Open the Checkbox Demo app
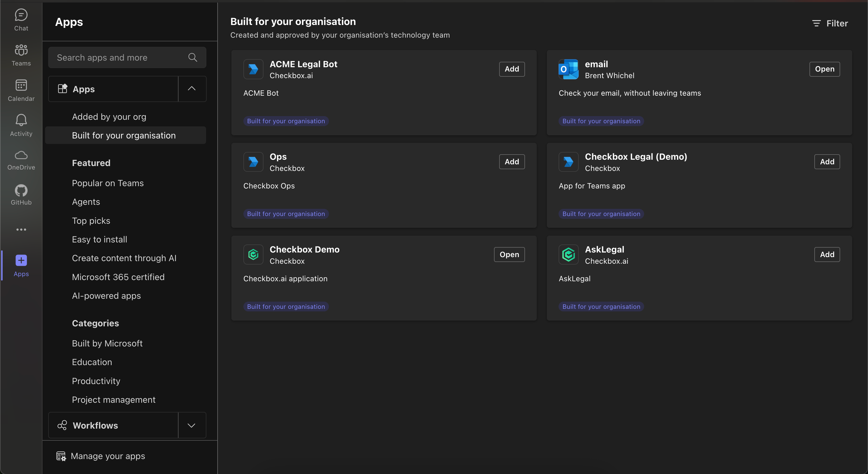The image size is (868, 474). (x=509, y=255)
